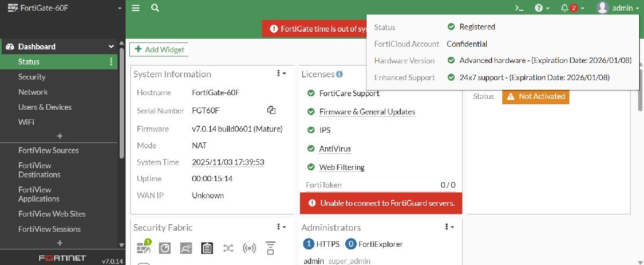644x265 pixels.
Task: Select Users & Devices in sidebar
Action: (45, 107)
